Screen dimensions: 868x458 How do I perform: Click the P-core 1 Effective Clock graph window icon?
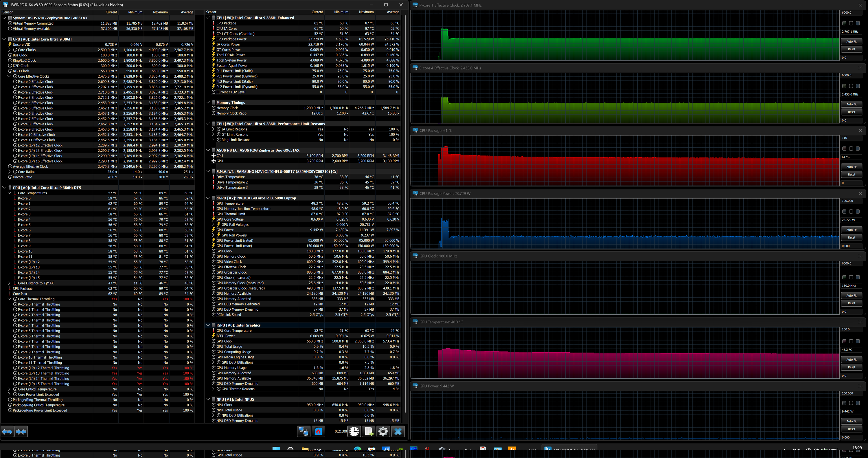(415, 5)
